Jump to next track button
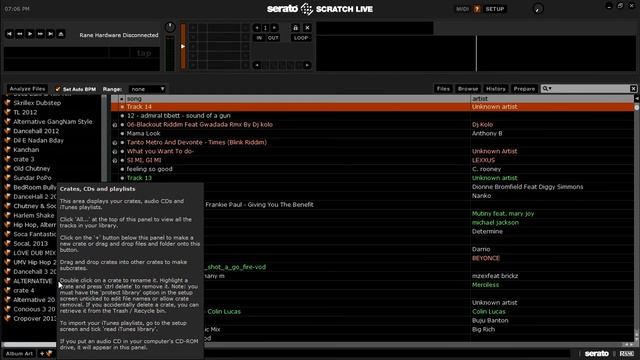The image size is (640, 360). [x=50, y=34]
